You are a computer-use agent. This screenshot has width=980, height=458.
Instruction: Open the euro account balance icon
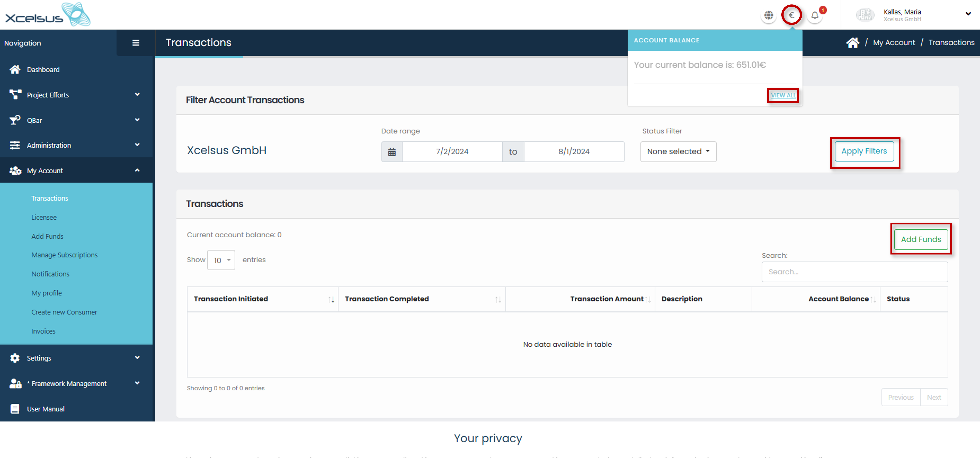click(791, 15)
